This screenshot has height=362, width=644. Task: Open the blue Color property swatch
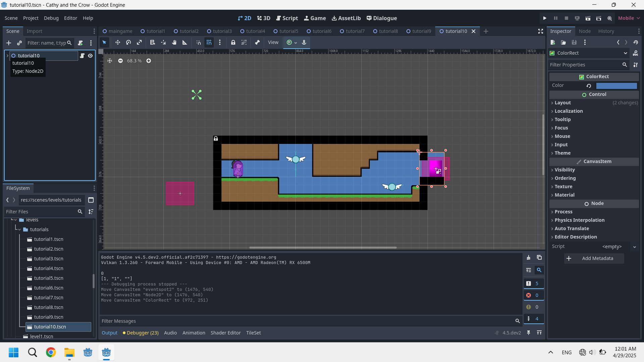pos(616,86)
